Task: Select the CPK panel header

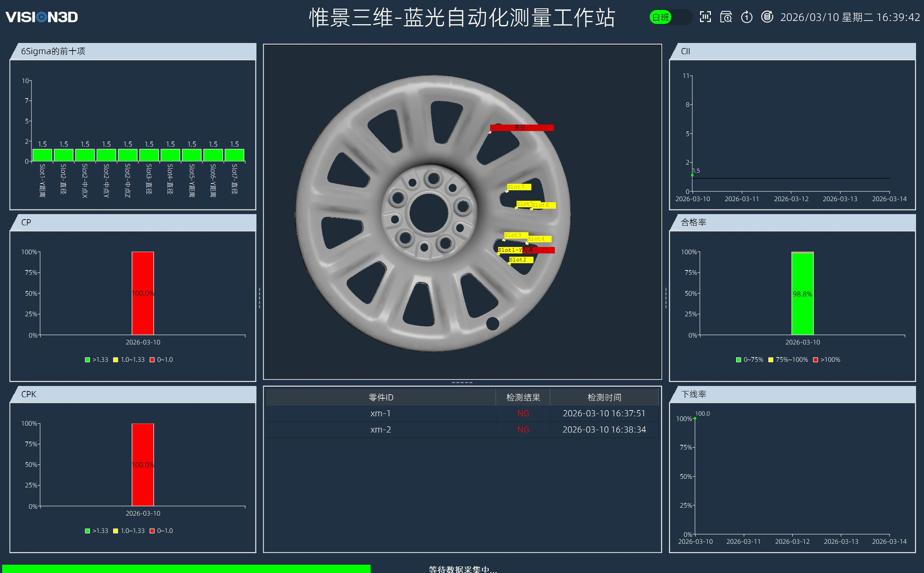Action: click(x=133, y=394)
